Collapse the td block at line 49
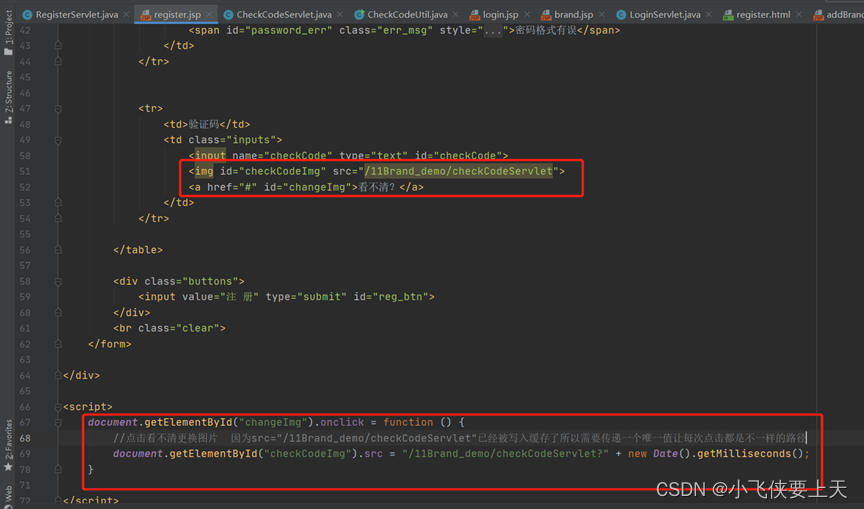 [x=58, y=140]
